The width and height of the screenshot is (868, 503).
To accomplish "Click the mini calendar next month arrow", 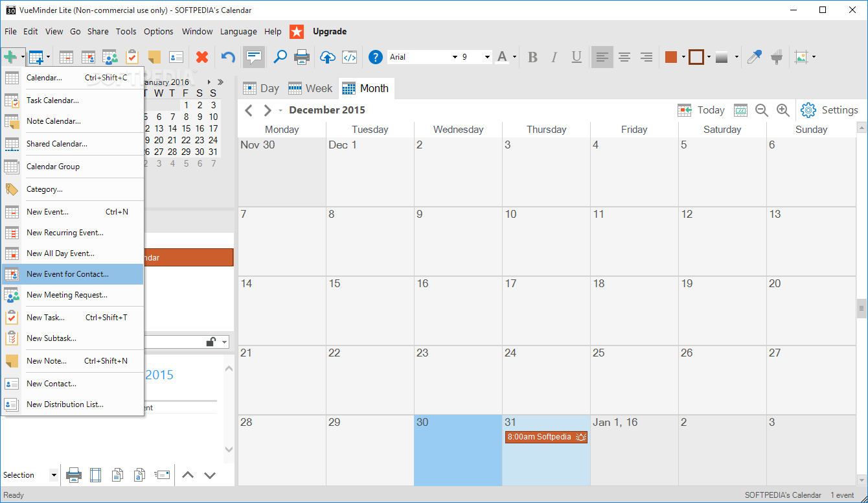I will point(209,82).
